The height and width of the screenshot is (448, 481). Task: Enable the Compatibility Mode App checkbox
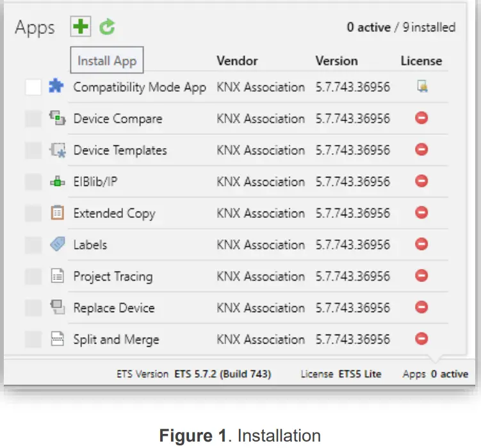[x=33, y=87]
